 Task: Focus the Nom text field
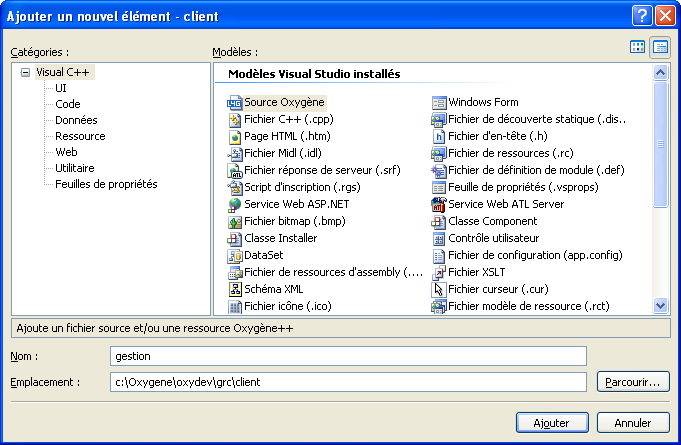click(x=348, y=356)
